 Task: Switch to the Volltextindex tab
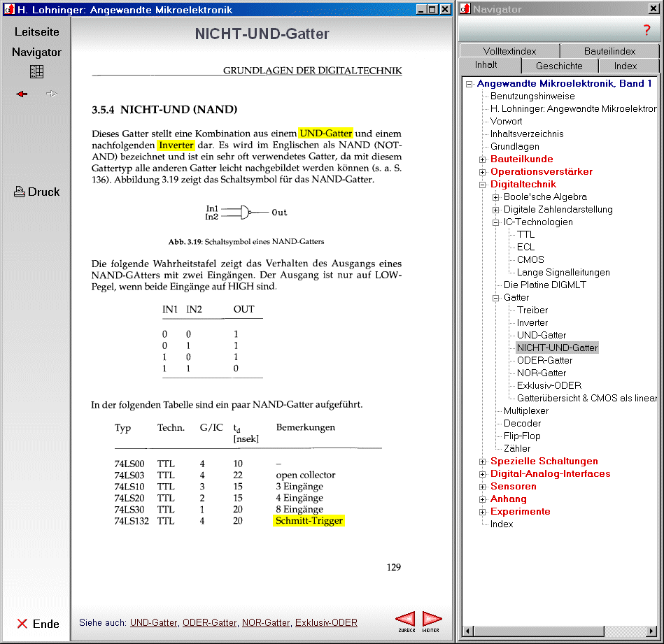pos(509,51)
